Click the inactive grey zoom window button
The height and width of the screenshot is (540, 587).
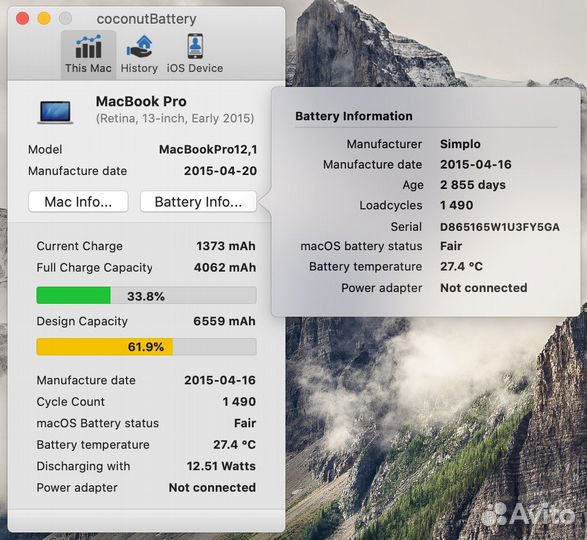(x=66, y=18)
